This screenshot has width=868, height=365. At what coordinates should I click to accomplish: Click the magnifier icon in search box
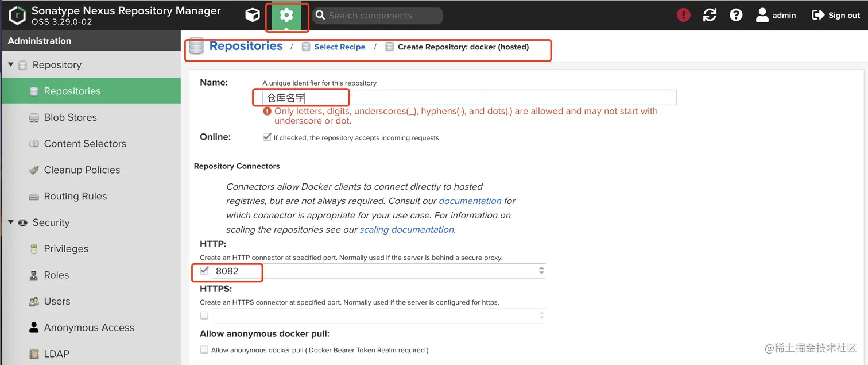320,16
